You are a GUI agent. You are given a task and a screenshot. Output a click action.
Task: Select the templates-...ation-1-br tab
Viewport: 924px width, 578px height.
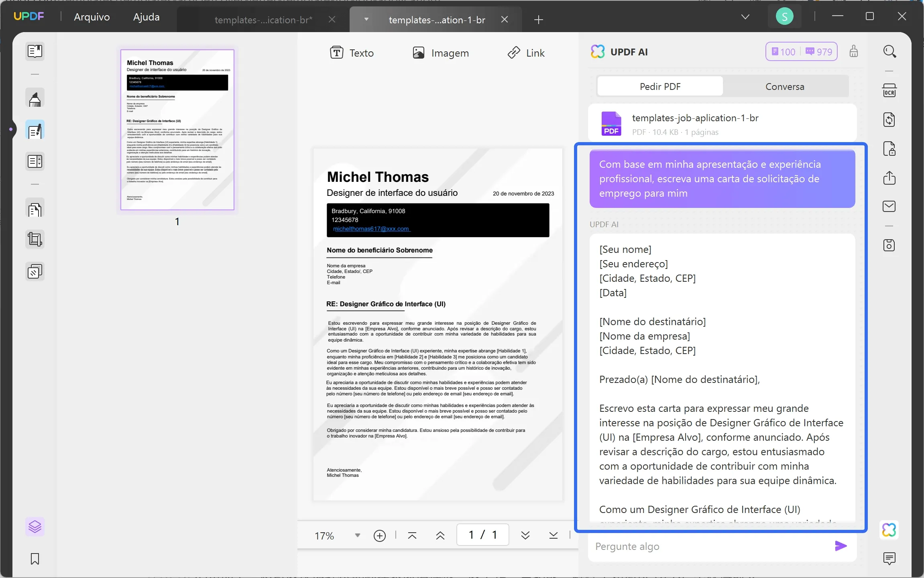pos(437,20)
